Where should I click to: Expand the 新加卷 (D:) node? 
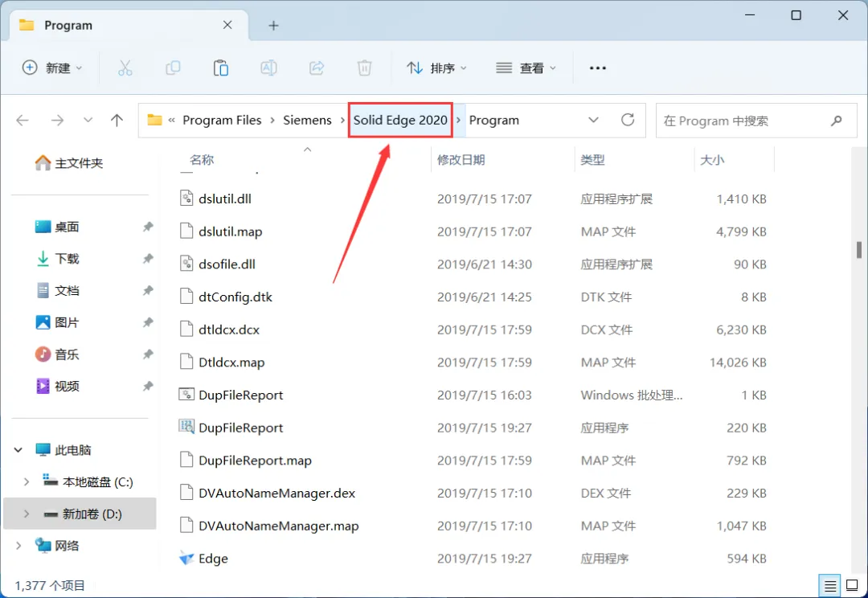coord(26,514)
